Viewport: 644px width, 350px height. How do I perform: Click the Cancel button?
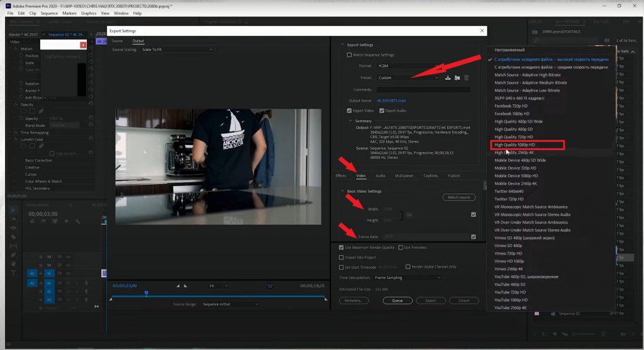point(464,300)
